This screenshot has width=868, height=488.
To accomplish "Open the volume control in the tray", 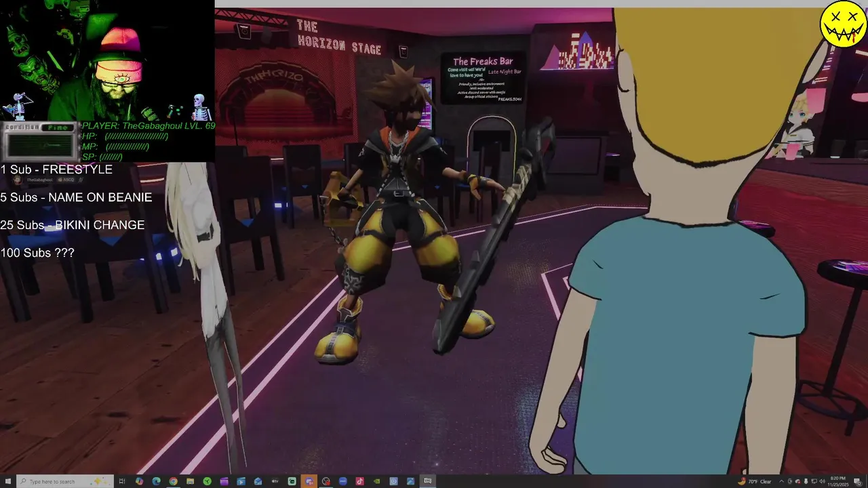I will coord(823,481).
